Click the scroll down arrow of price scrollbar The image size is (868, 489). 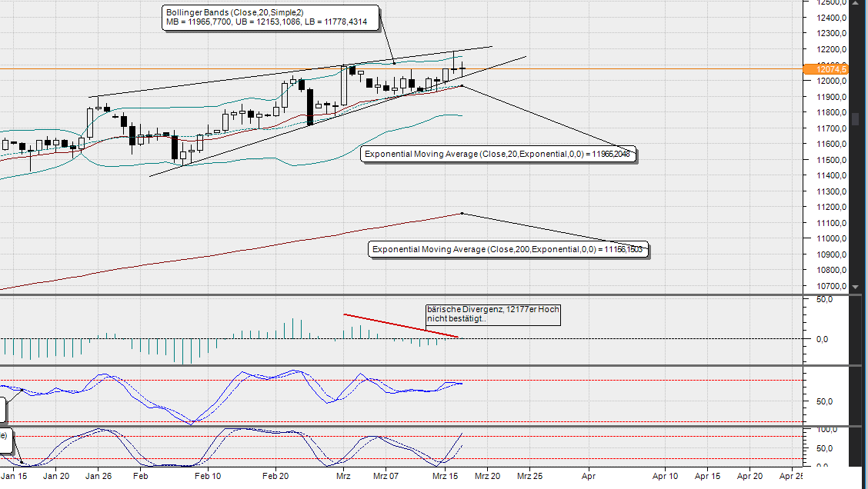pyautogui.click(x=855, y=287)
